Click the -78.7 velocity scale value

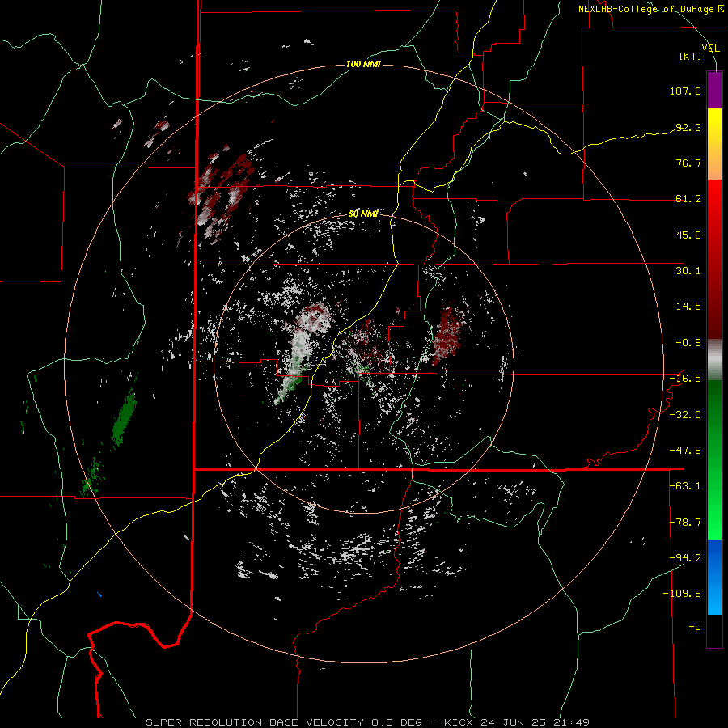pos(685,523)
